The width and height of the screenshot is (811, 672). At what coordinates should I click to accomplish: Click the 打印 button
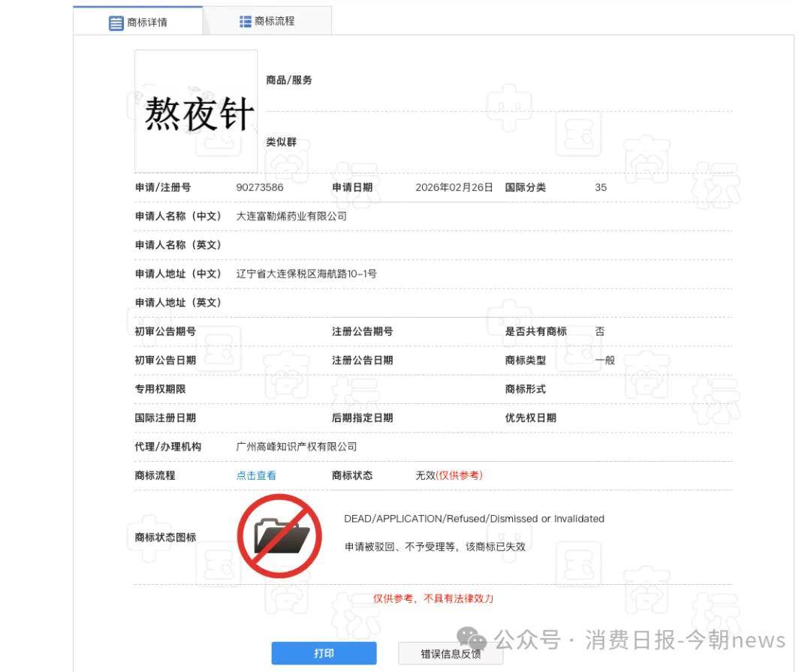click(324, 653)
